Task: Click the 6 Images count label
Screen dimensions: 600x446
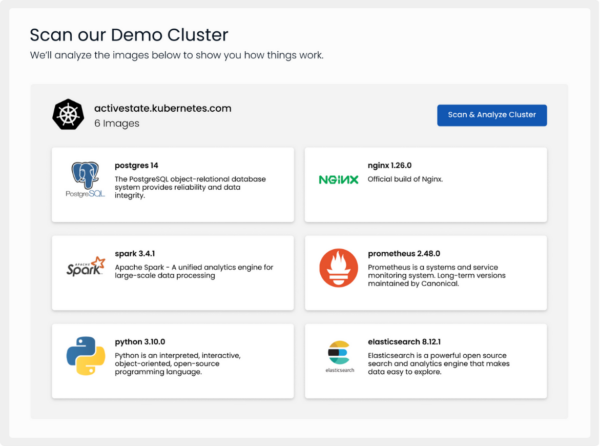Action: tap(116, 124)
